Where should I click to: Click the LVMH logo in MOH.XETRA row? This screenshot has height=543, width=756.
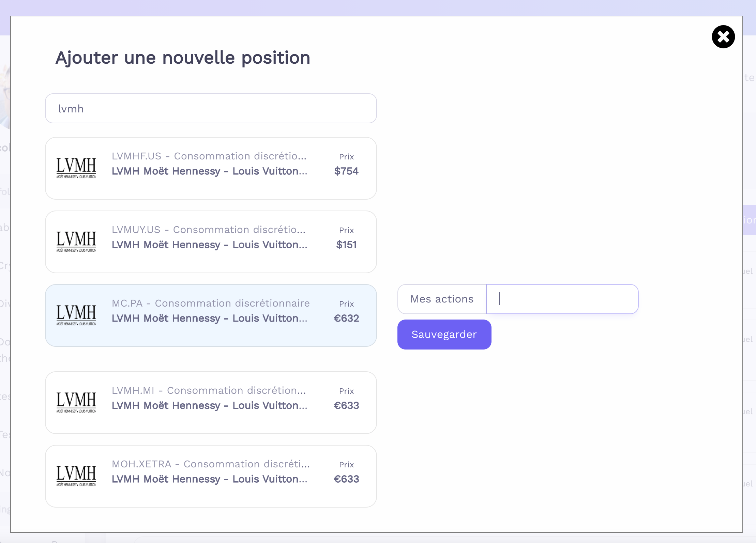click(76, 476)
